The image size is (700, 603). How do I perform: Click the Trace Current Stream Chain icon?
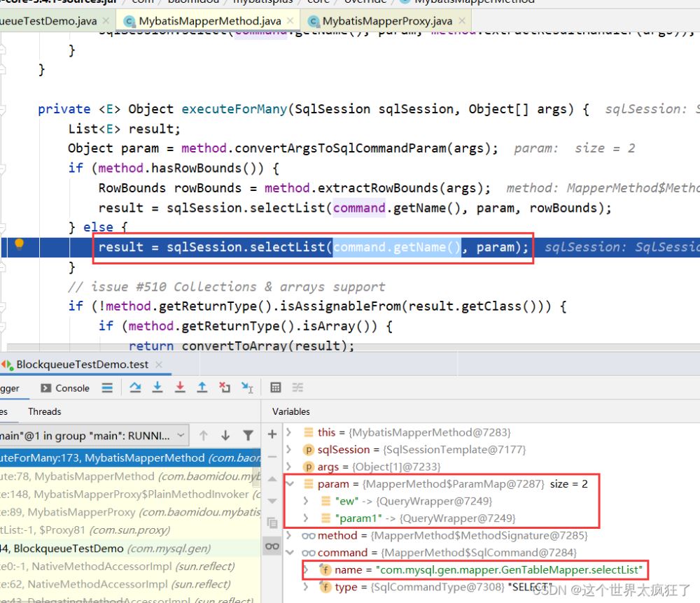297,388
